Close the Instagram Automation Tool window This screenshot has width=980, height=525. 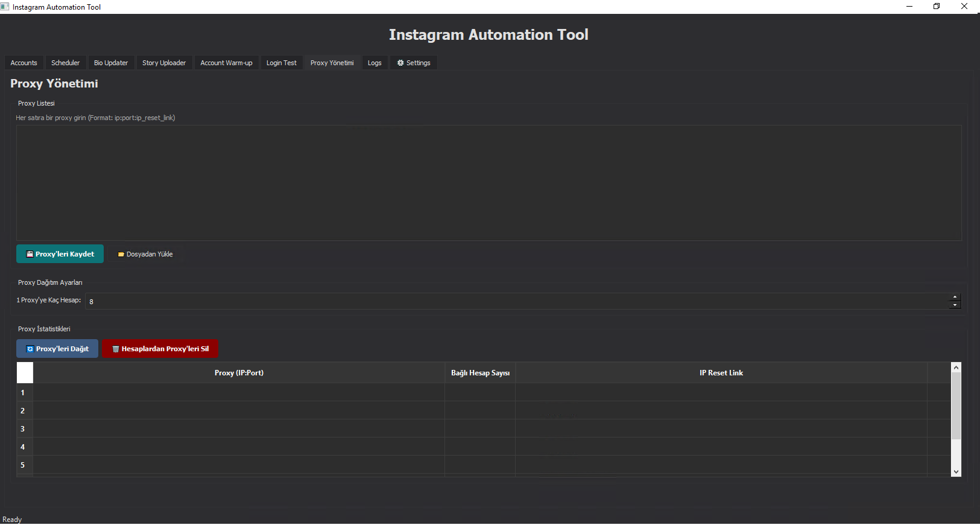click(964, 7)
